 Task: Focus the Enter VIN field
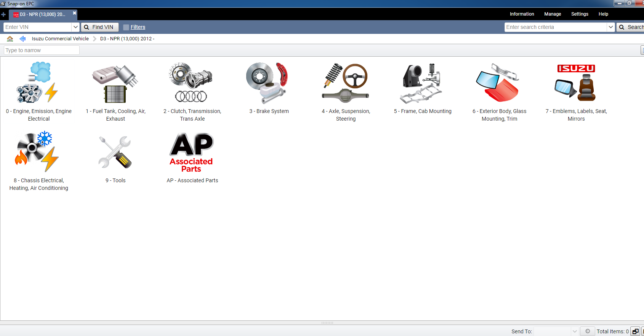pos(37,27)
